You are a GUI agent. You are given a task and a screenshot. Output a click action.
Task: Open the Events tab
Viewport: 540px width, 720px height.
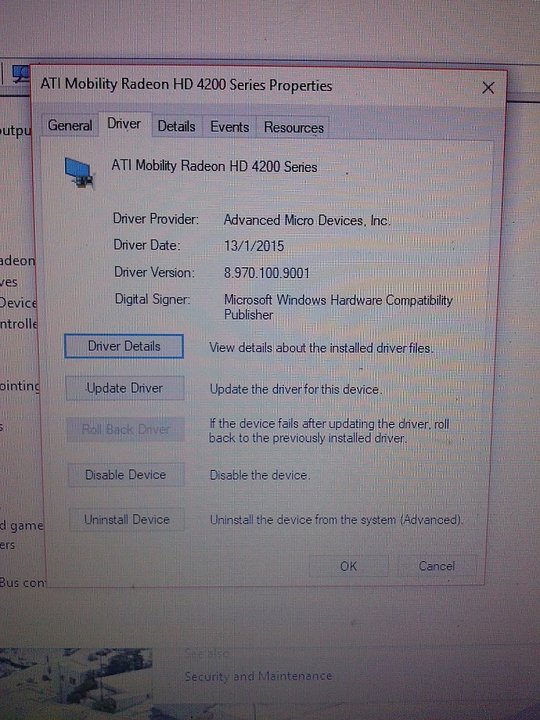[230, 127]
